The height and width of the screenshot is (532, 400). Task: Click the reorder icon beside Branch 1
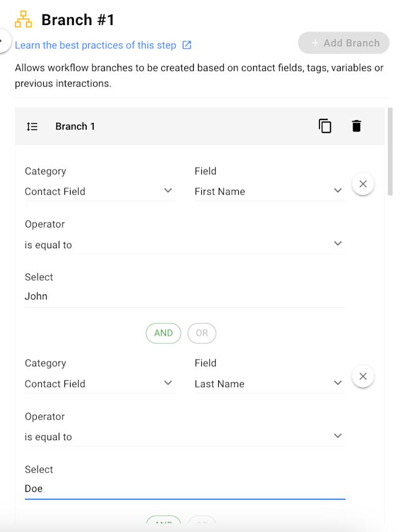(x=32, y=126)
